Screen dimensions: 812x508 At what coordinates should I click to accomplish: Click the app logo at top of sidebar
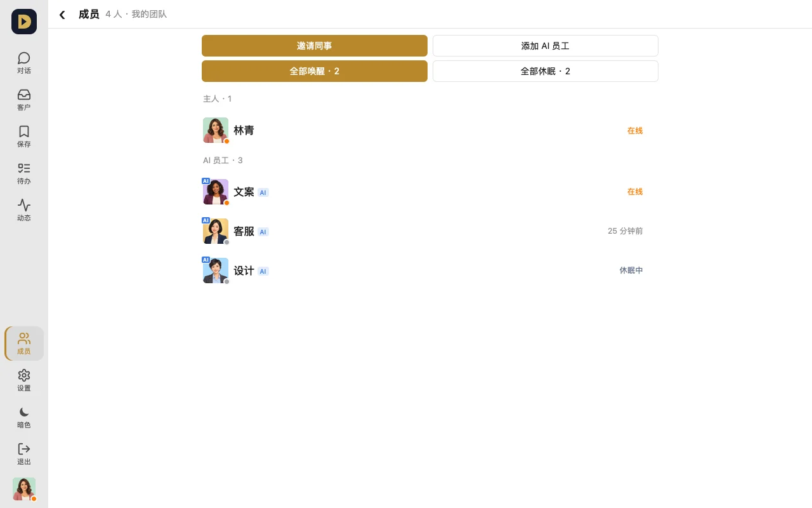(x=24, y=22)
